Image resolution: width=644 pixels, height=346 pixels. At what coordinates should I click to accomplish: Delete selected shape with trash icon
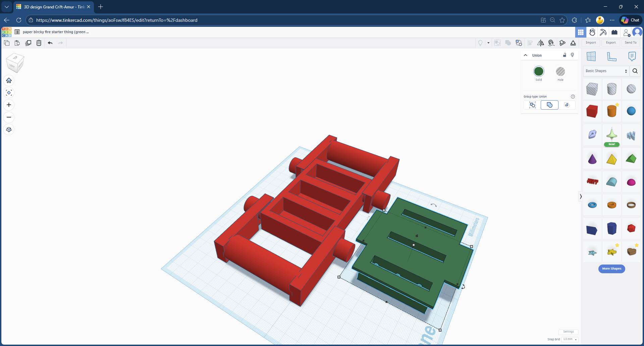point(39,43)
